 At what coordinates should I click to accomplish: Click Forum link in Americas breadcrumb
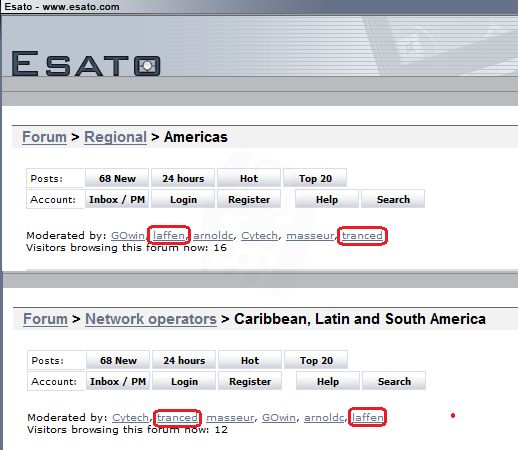pyautogui.click(x=44, y=137)
